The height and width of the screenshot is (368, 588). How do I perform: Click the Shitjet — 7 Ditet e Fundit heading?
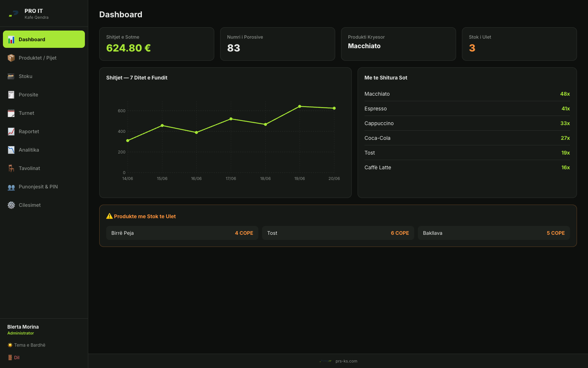pos(137,78)
